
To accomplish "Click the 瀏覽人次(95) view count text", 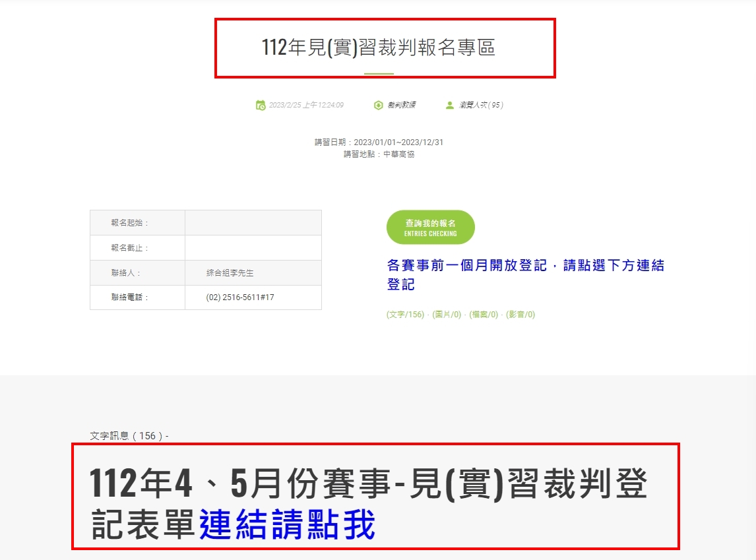I will [481, 105].
